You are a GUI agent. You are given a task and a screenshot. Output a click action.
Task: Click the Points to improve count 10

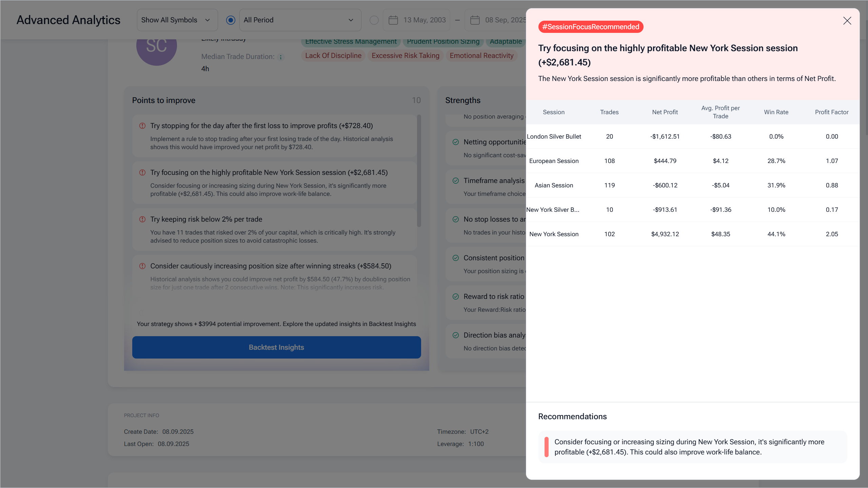point(416,100)
